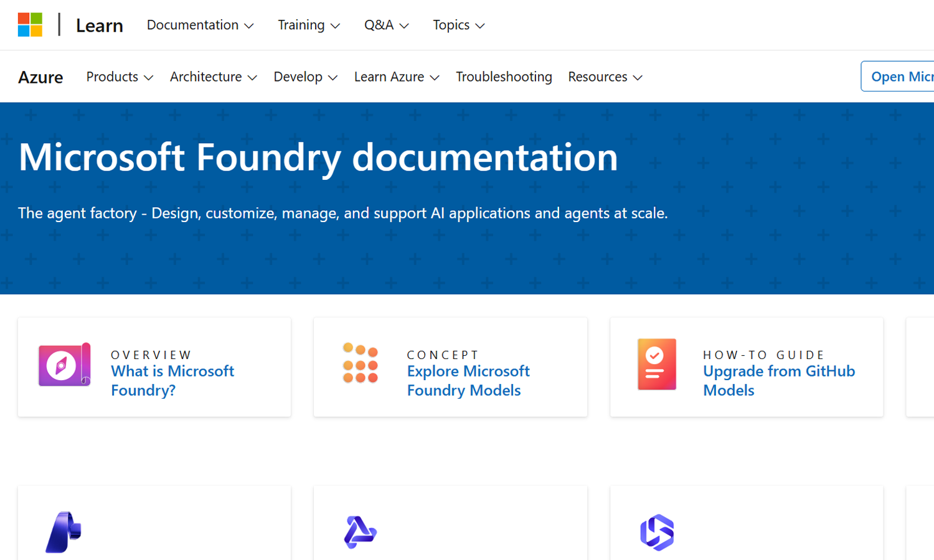Image resolution: width=934 pixels, height=560 pixels.
Task: Expand the Q&A menu
Action: coord(386,25)
